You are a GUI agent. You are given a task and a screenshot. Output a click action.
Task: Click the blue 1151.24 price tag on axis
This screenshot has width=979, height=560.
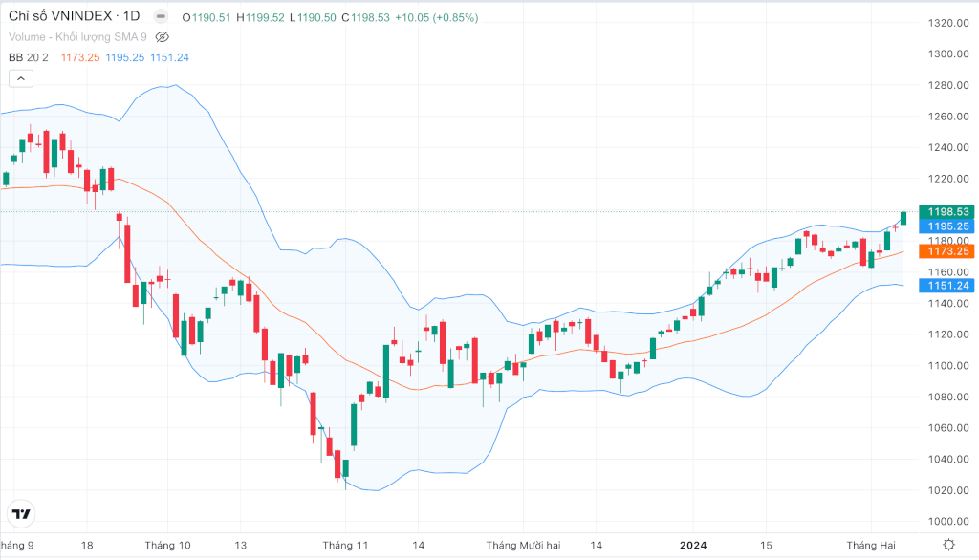click(946, 286)
